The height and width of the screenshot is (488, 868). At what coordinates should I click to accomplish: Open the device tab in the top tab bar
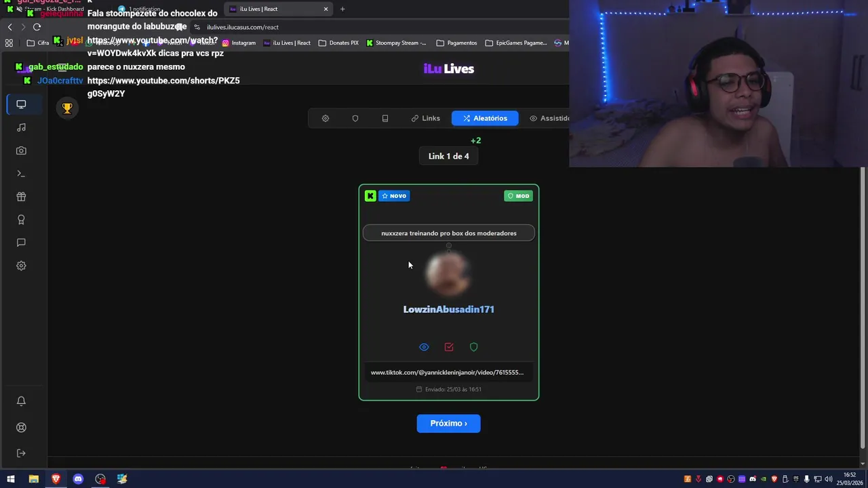[x=385, y=118]
